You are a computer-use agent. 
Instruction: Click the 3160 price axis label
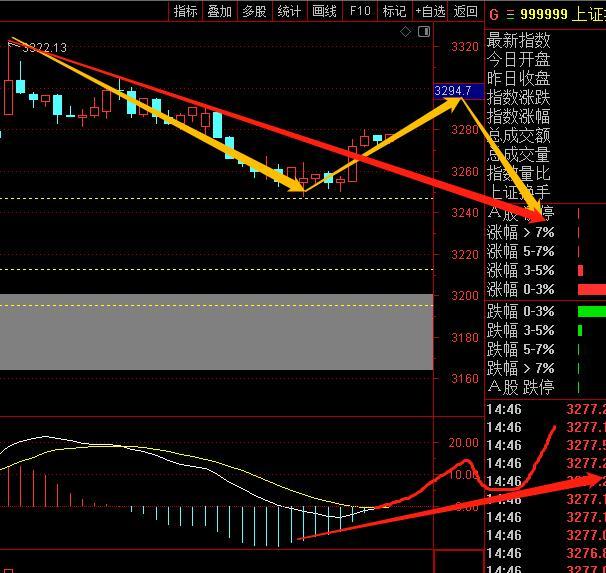[465, 379]
